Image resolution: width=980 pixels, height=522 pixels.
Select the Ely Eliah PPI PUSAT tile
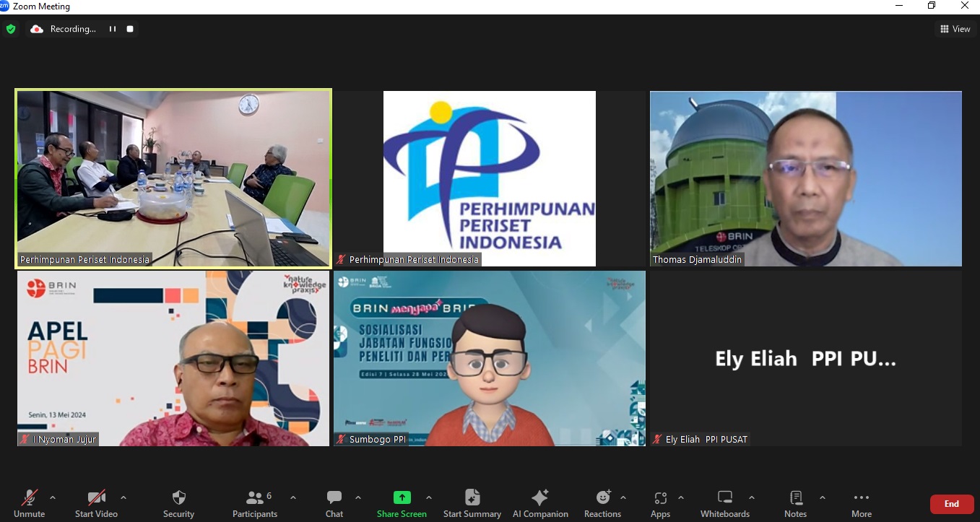pos(806,358)
